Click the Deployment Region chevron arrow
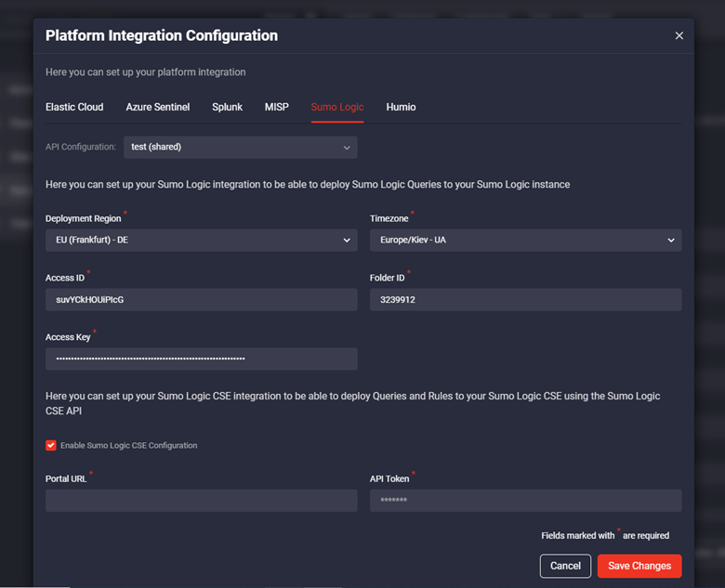 347,241
